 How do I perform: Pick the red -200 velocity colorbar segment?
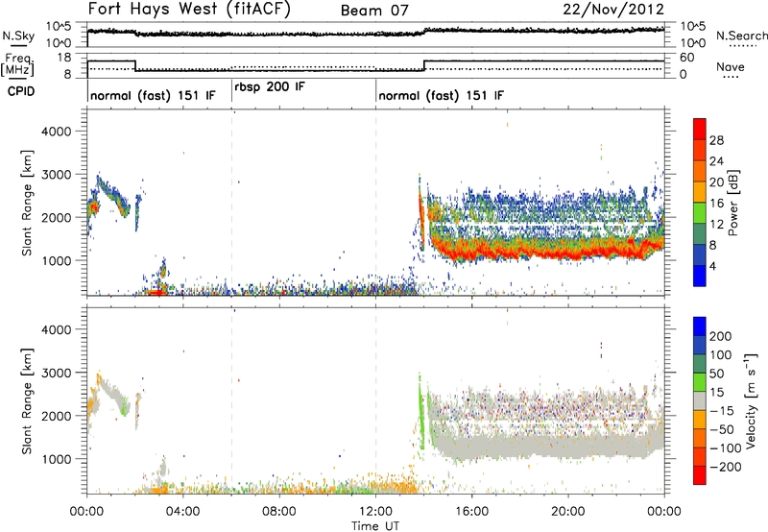click(x=700, y=475)
